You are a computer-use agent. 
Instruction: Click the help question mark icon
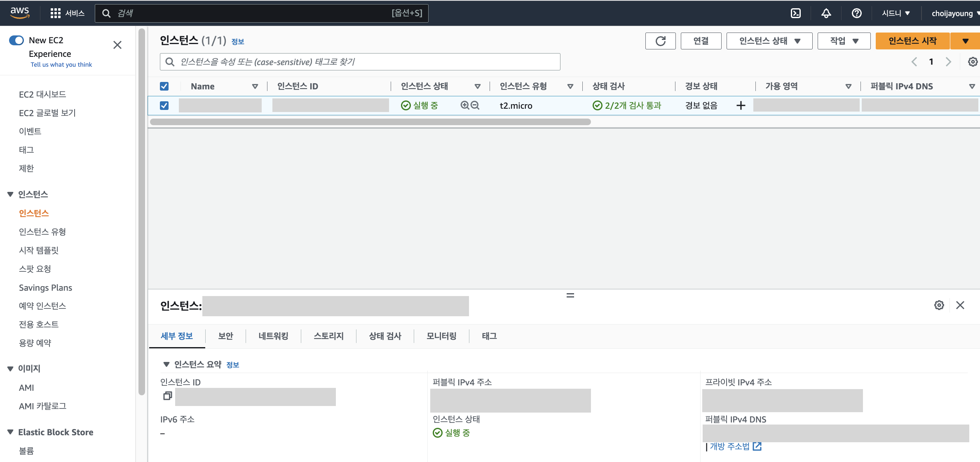click(856, 13)
